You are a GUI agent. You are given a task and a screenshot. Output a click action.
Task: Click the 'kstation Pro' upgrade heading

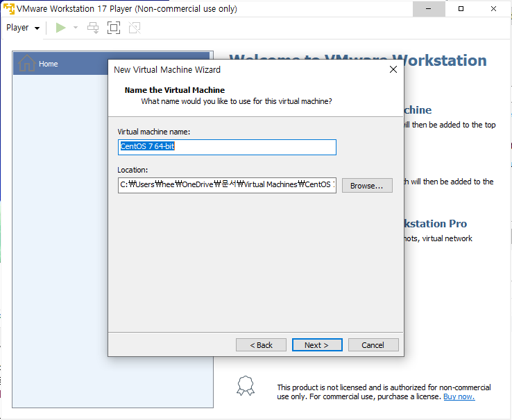tap(435, 224)
